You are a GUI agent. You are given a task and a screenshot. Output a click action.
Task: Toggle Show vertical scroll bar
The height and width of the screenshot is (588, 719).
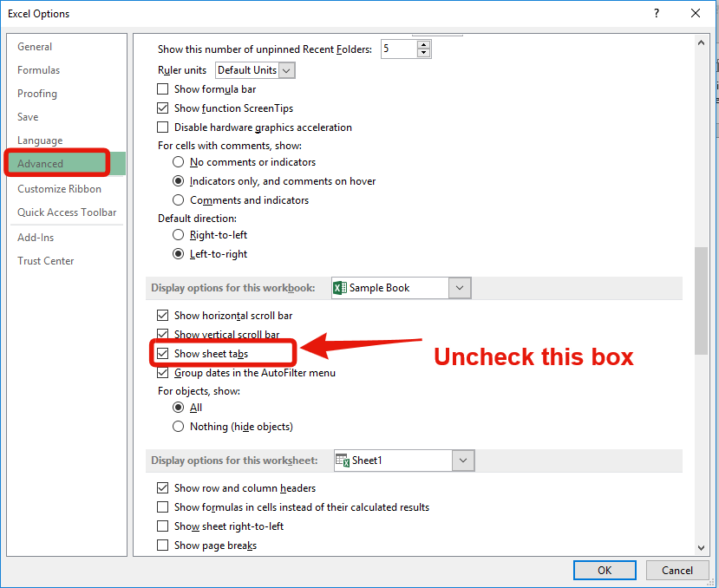click(163, 335)
